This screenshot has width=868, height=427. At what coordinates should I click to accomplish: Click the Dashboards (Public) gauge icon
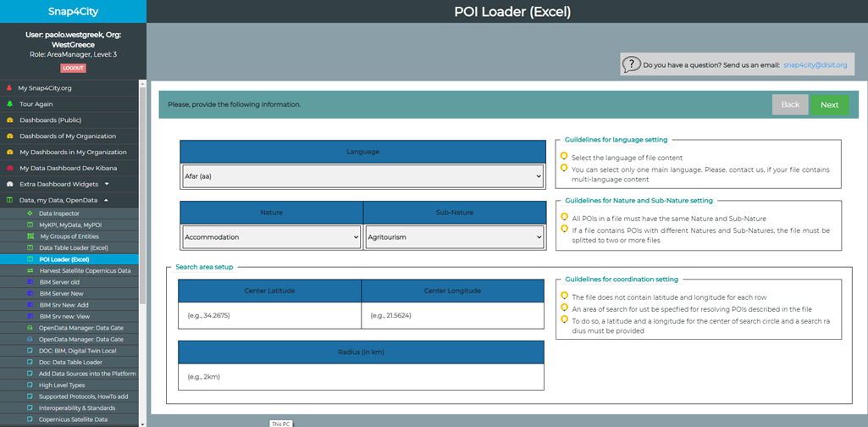[9, 119]
